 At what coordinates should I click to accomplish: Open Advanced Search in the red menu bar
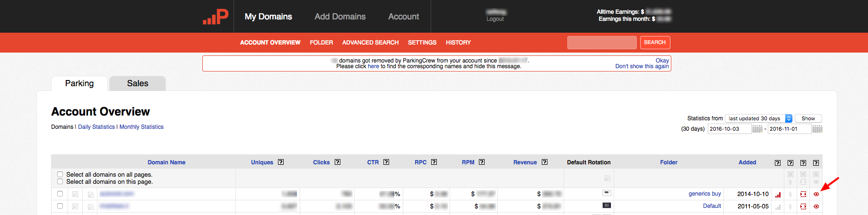click(370, 43)
